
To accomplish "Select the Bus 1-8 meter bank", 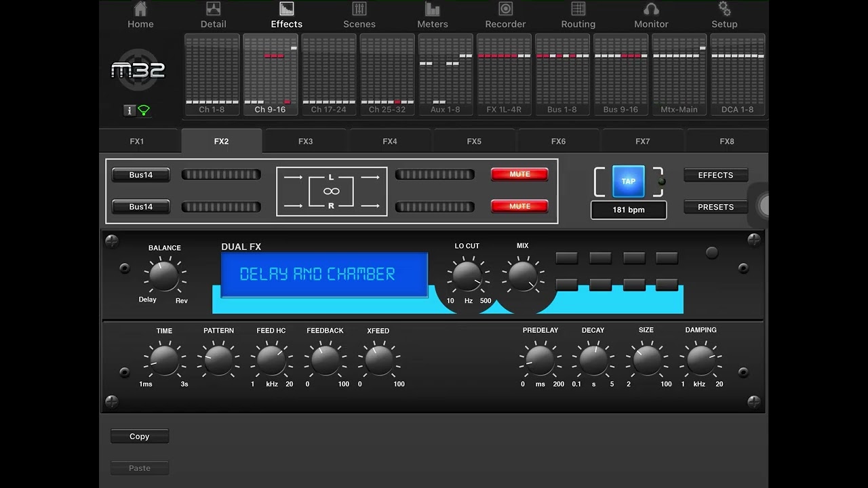I will pos(562,75).
